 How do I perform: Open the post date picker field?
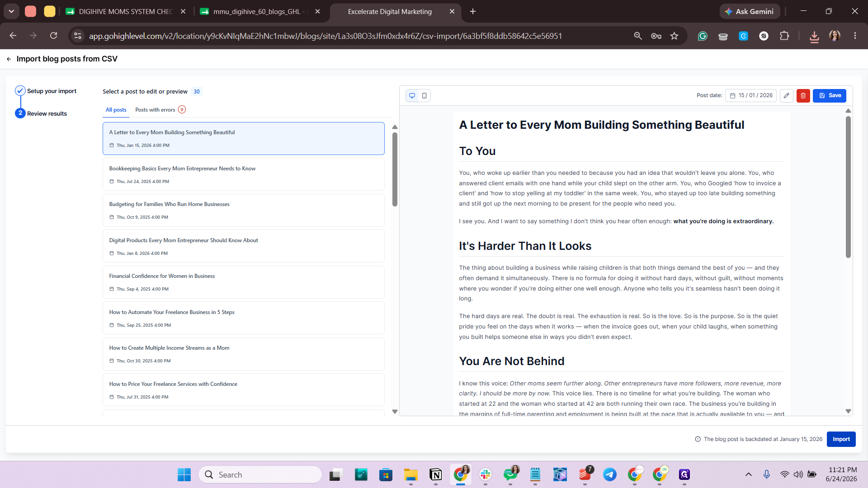click(x=751, y=95)
